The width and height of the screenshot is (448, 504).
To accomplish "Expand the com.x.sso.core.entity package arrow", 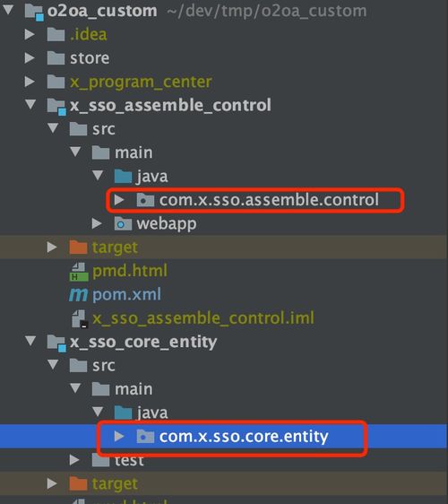I will click(119, 436).
